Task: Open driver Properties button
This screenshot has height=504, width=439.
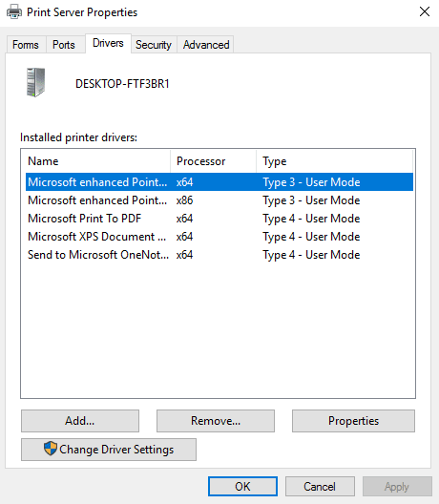Action: pos(353,421)
